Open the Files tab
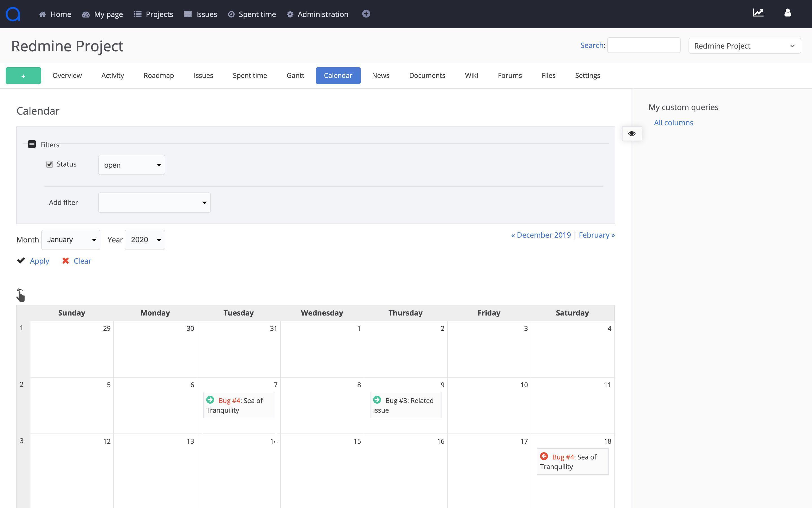Screen dimensions: 812x508 548,76
